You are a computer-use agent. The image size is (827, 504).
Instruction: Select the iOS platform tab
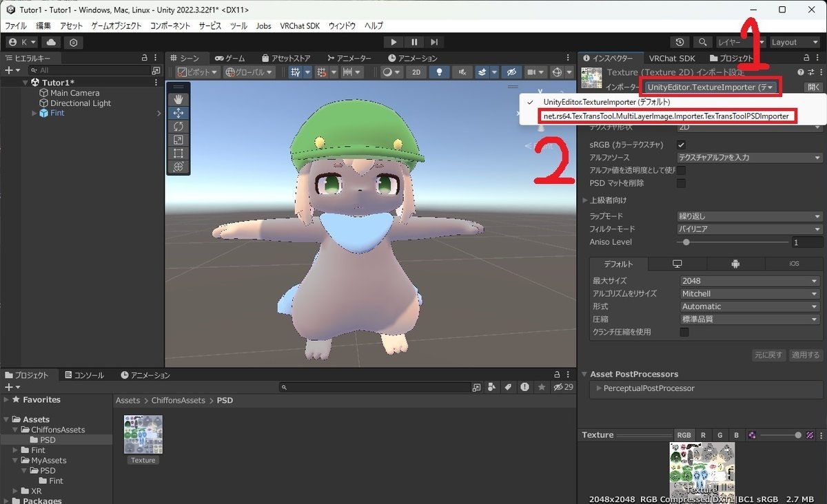(x=794, y=264)
